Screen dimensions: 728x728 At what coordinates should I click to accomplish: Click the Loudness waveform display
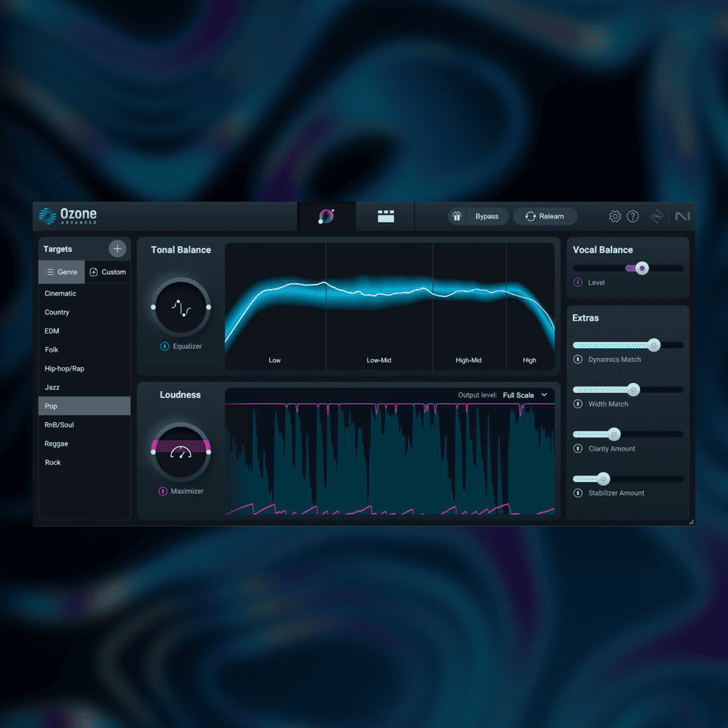point(389,459)
